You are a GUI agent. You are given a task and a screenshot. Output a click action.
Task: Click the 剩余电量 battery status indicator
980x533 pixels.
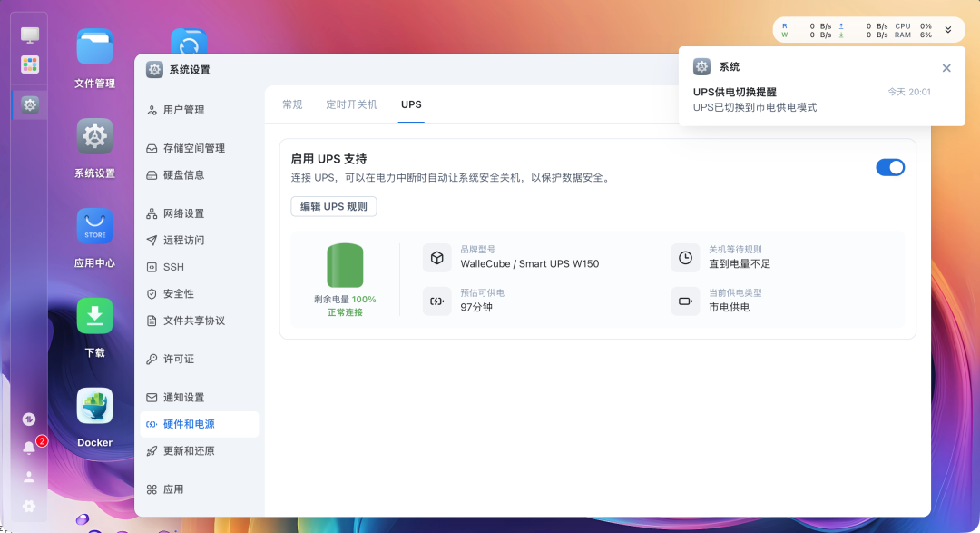point(347,269)
